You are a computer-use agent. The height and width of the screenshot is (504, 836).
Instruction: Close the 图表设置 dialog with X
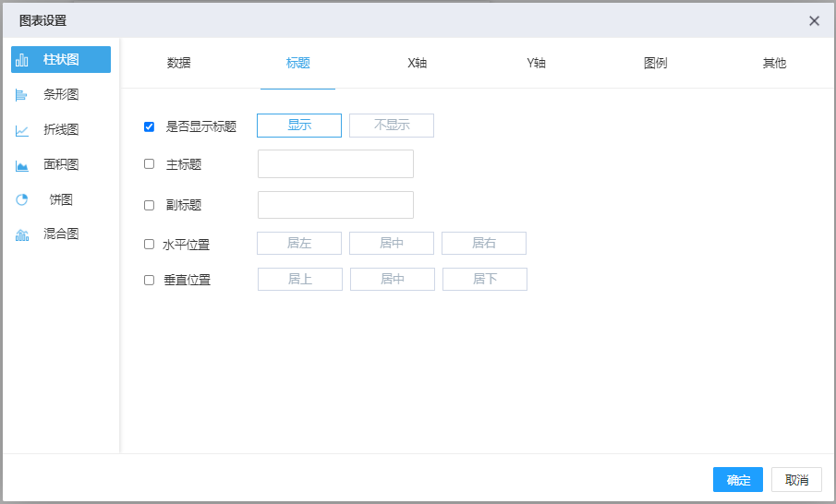point(814,20)
